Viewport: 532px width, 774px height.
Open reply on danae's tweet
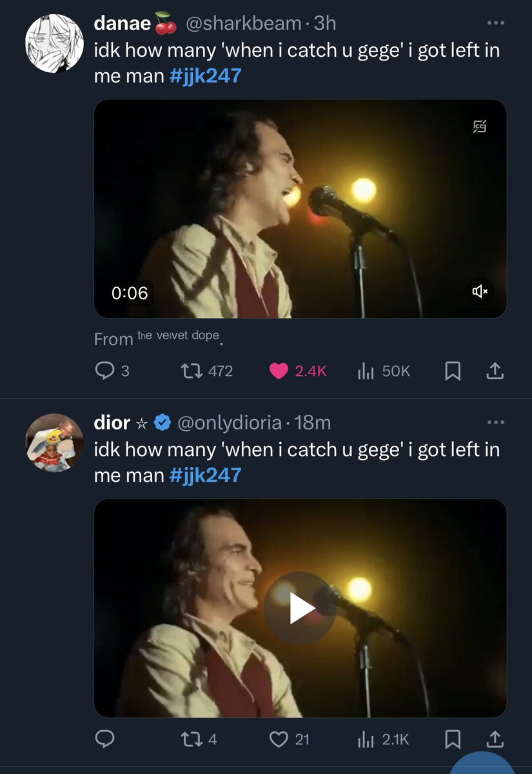pos(112,371)
